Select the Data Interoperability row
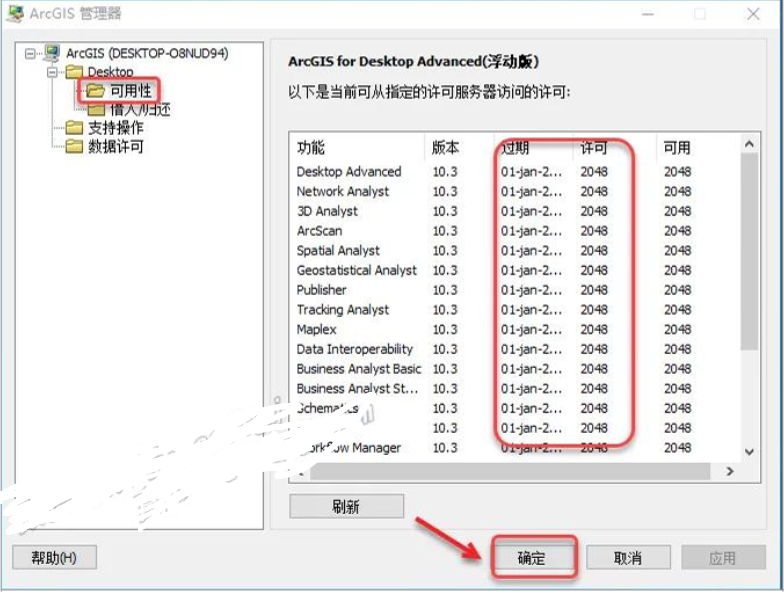The width and height of the screenshot is (784, 595). [x=515, y=349]
